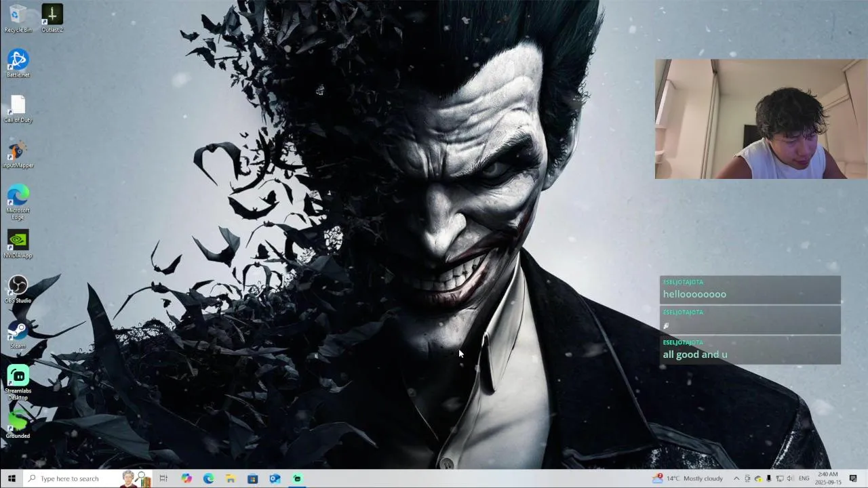Switch input language via ENG indicator
Screen dimensions: 868x488
804,479
